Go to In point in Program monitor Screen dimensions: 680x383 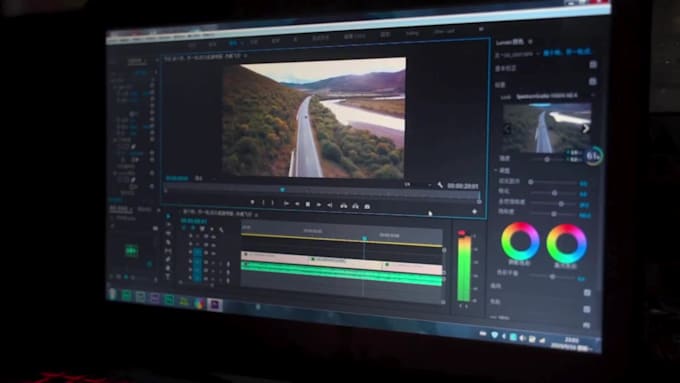coord(286,203)
